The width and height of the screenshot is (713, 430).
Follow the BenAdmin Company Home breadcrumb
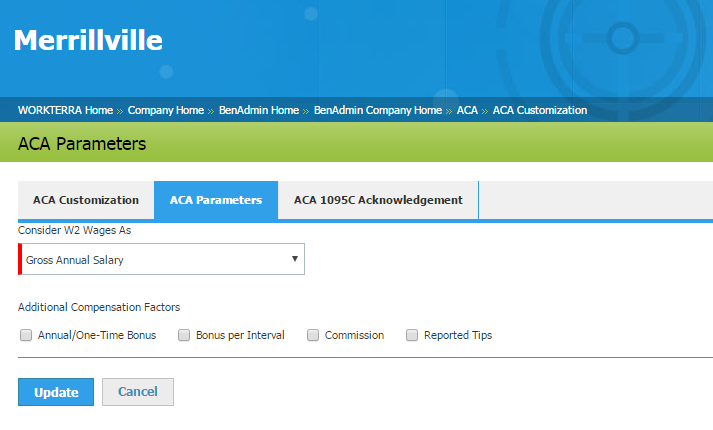377,110
